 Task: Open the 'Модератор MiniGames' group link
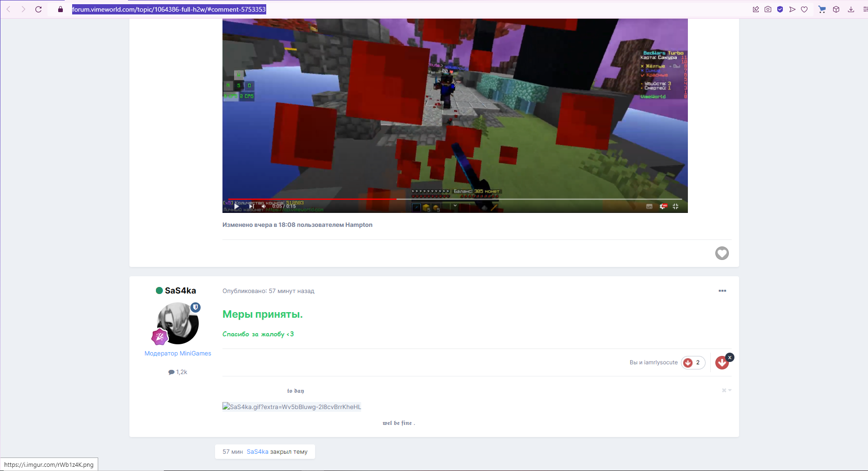click(x=178, y=354)
